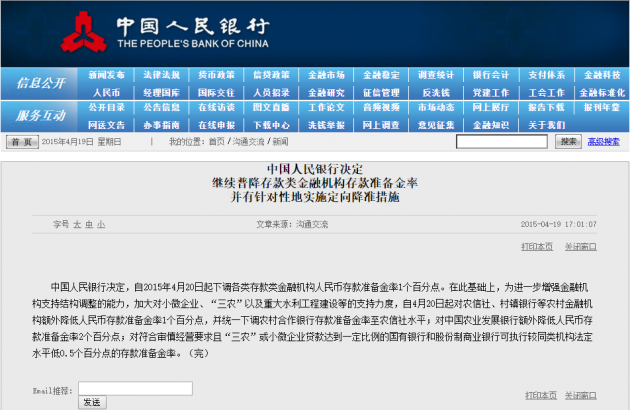Open the 新闻发布 menu item
Viewport: 630px width, 410px height.
tap(106, 75)
